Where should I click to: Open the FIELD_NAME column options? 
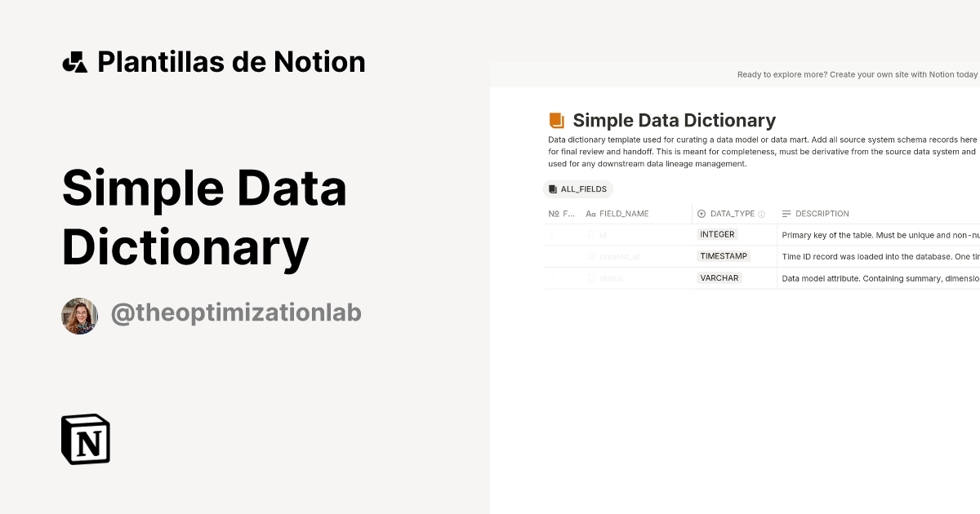624,214
